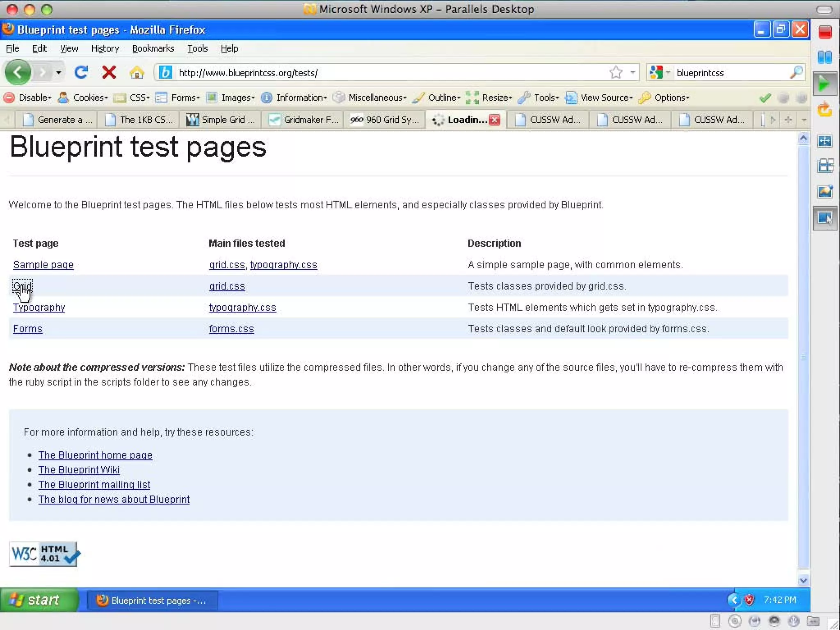Viewport: 840px width, 630px height.
Task: Click the forms.css link
Action: tap(231, 329)
